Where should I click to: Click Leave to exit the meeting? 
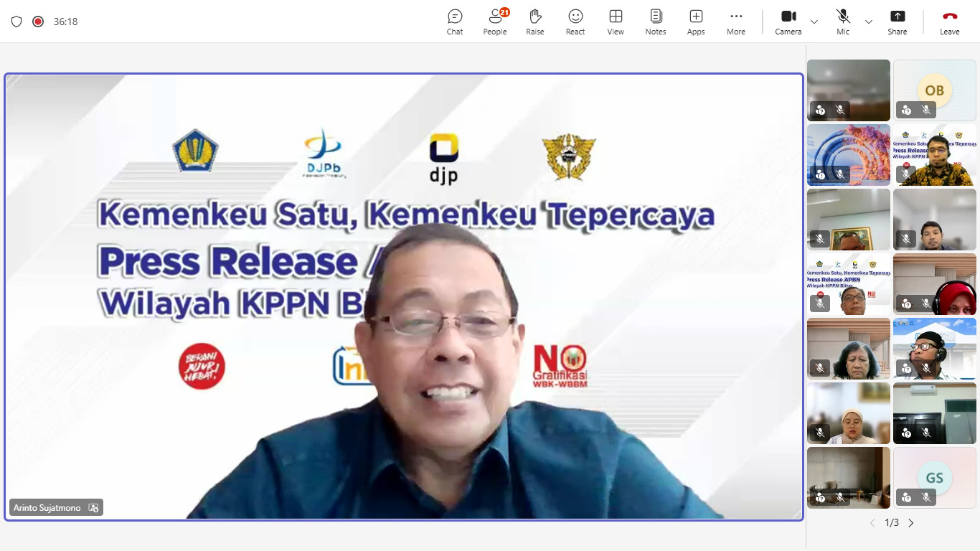tap(950, 22)
